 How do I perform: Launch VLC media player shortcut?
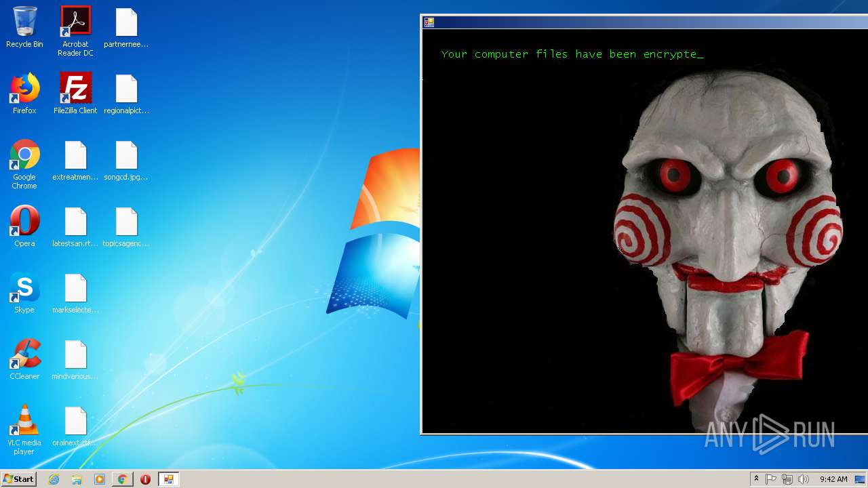point(24,430)
